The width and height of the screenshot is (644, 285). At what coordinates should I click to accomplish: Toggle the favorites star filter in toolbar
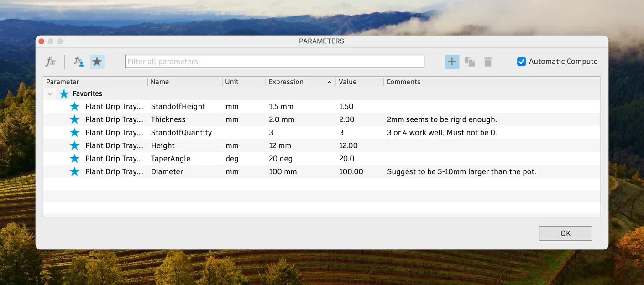tap(97, 62)
